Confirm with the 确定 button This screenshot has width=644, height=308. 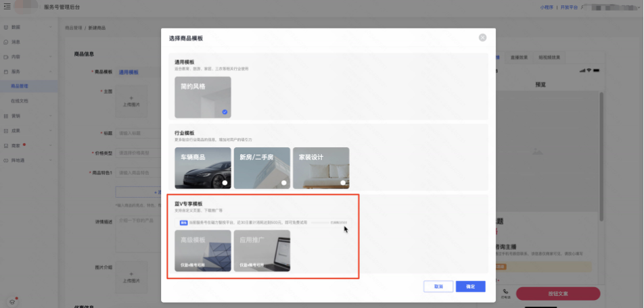(x=471, y=286)
